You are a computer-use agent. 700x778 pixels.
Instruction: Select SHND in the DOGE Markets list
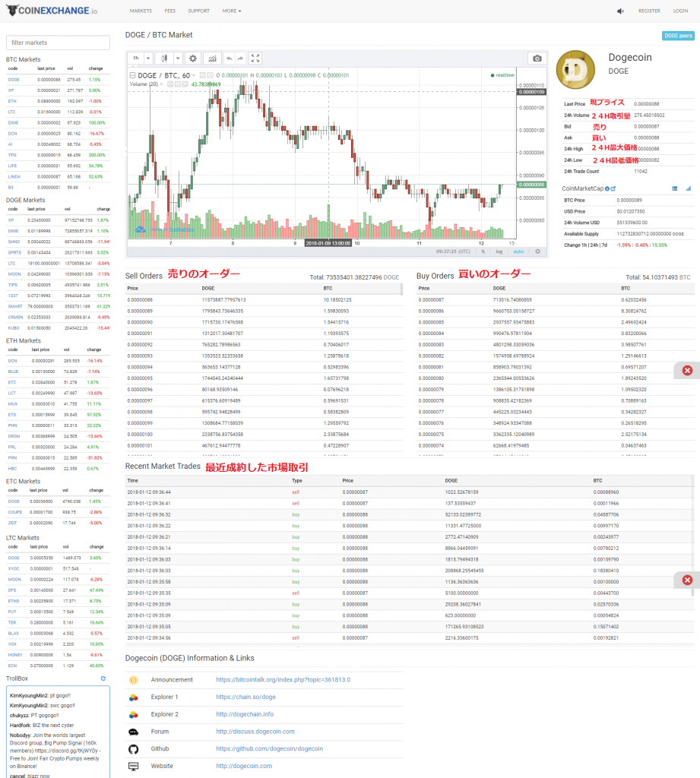(14, 242)
